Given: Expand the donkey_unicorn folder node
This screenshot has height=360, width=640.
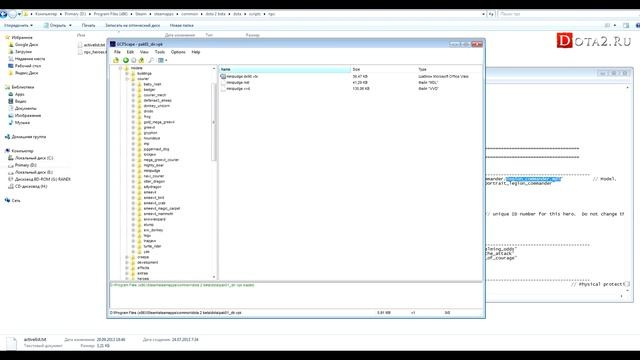Looking at the screenshot, I should [133, 106].
